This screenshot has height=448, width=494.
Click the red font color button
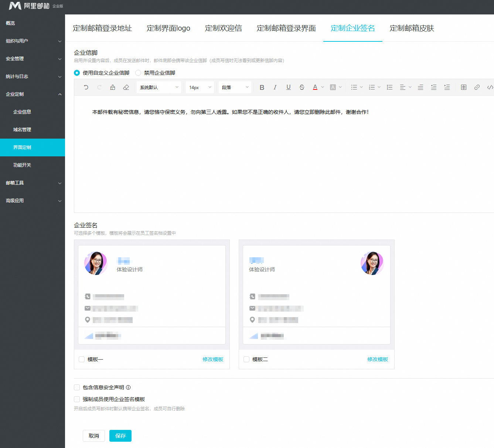315,87
